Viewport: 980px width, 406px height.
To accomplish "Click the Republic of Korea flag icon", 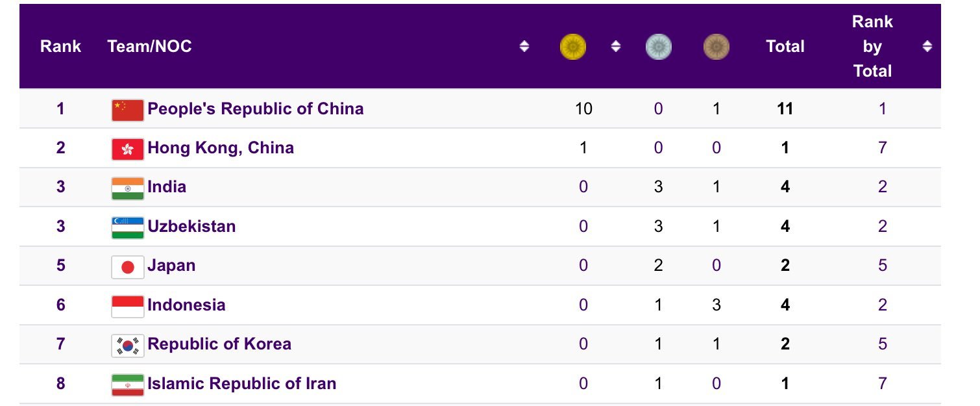I will pos(127,345).
